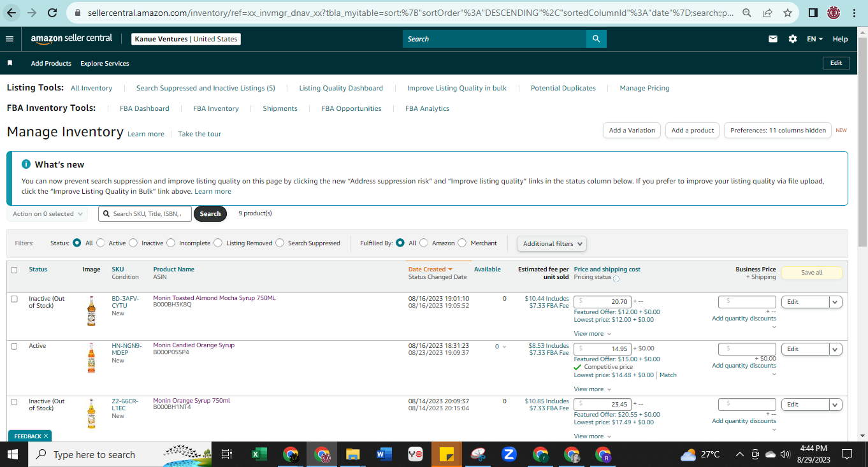Click the price field showing 20.70

pos(603,302)
